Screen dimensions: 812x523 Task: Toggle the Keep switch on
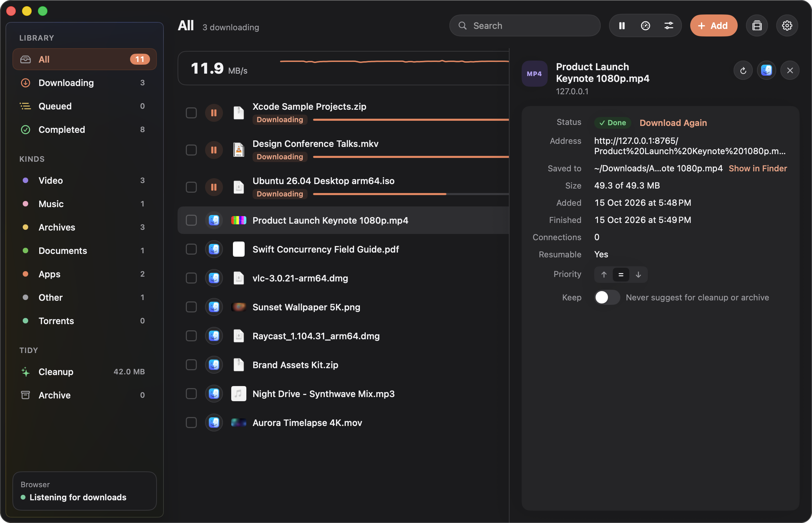click(x=607, y=297)
